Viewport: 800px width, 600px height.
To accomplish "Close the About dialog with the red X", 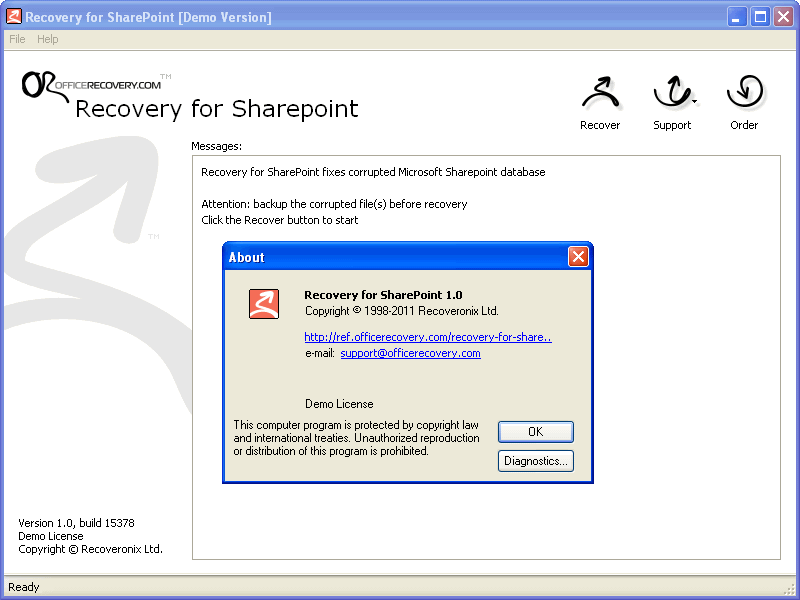I will click(x=578, y=257).
